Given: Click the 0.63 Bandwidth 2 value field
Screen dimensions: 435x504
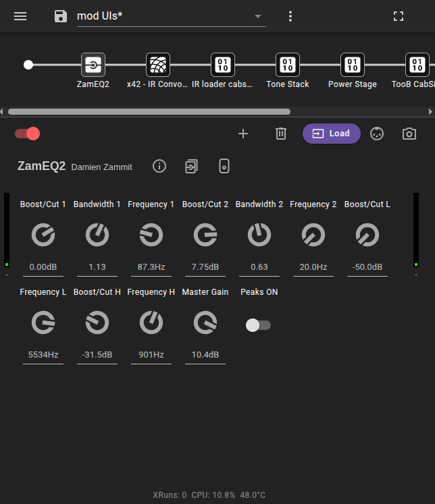Looking at the screenshot, I should point(259,267).
